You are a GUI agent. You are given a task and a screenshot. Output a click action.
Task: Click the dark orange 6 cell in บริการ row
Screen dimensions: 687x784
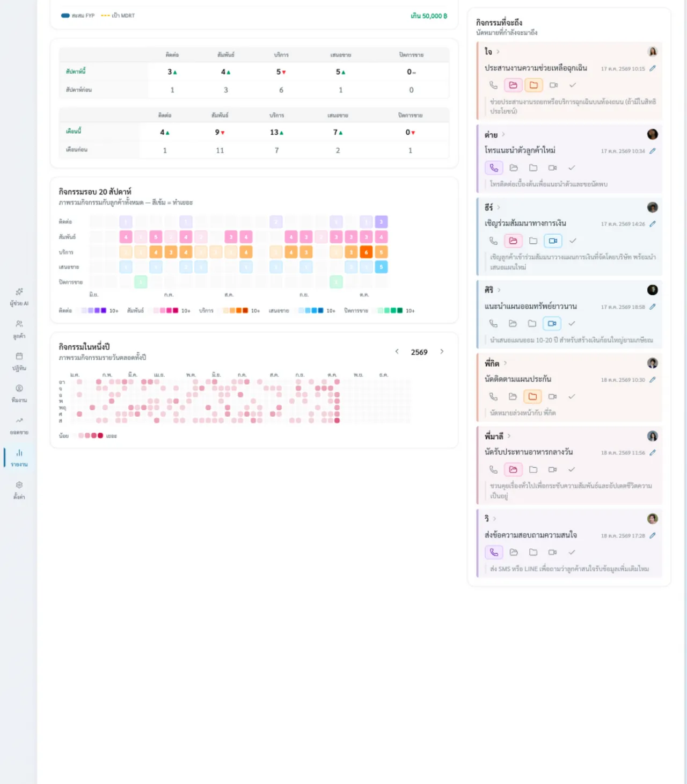pos(367,252)
